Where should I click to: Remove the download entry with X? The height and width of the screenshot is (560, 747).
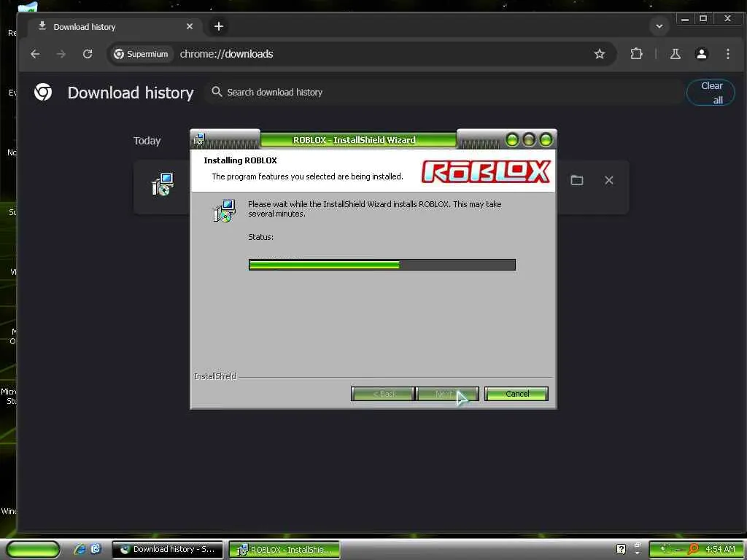[x=609, y=180]
